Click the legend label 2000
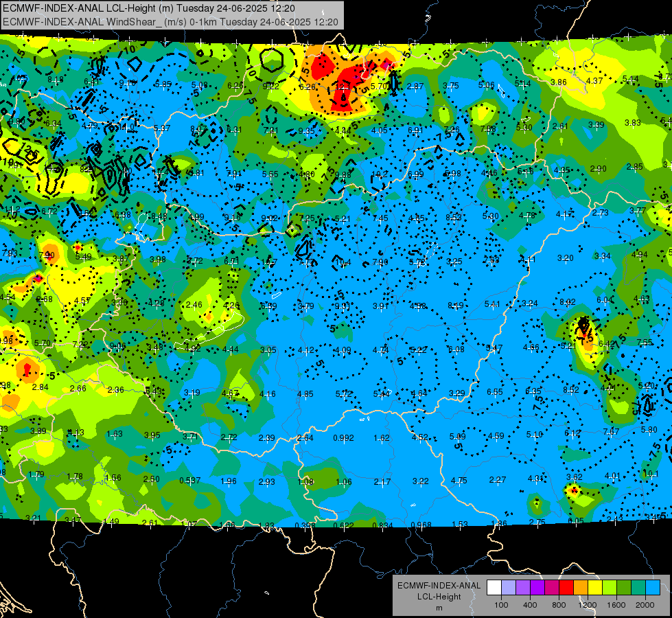Screen dimensions: 672x618 (645, 605)
